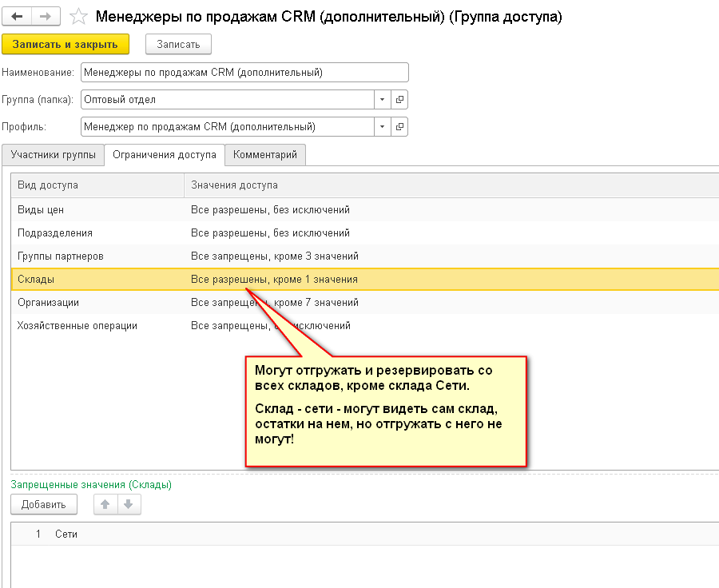719x588 pixels.
Task: Open the Комментарий tab
Action: pos(264,155)
